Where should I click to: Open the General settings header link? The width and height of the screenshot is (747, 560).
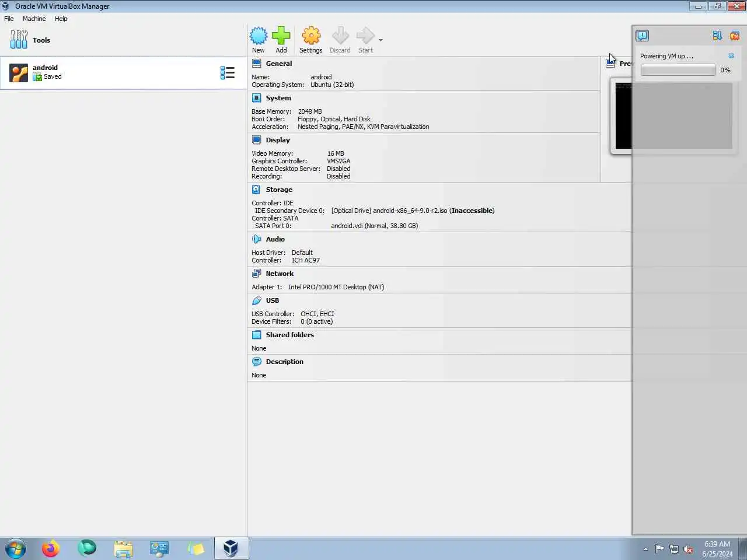[x=279, y=64]
